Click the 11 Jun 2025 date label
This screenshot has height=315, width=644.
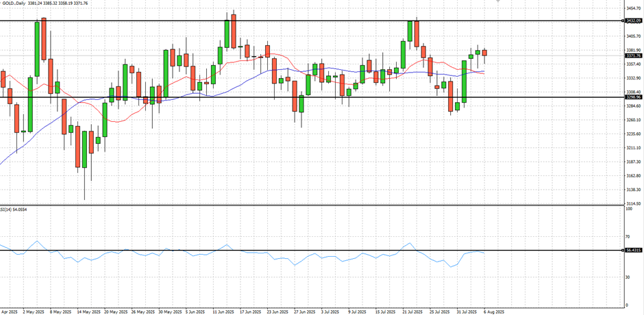point(225,311)
